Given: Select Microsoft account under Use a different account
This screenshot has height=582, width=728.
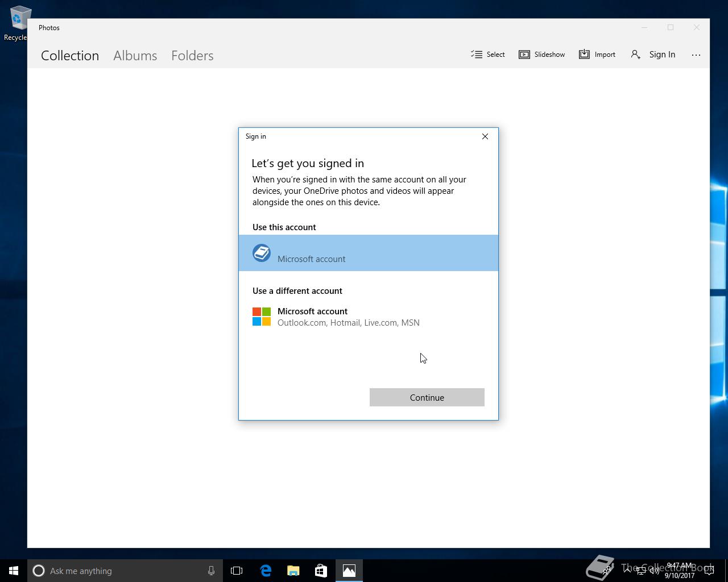Looking at the screenshot, I should 369,317.
